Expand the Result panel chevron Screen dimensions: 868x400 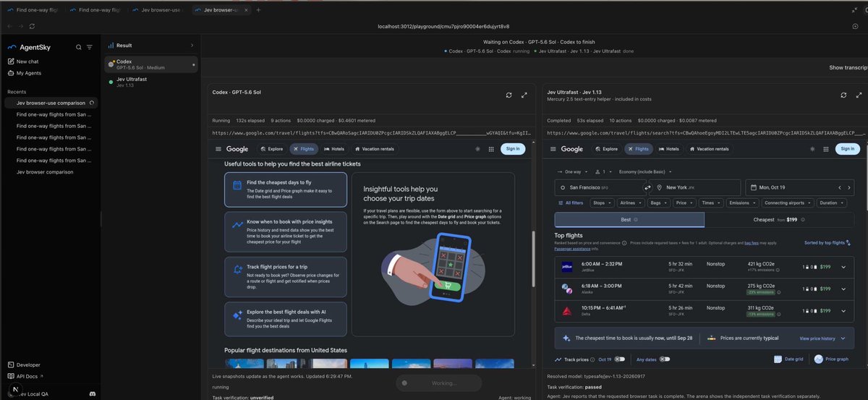point(192,46)
